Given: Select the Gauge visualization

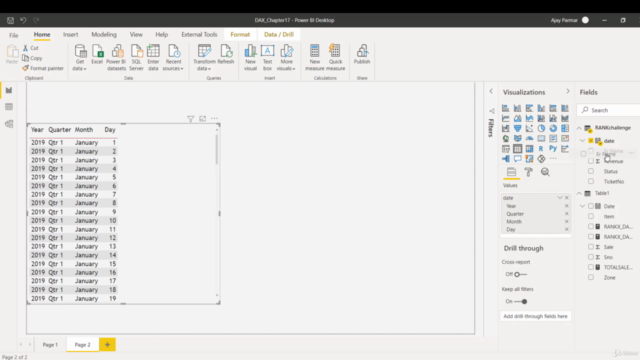Looking at the screenshot, I should [529, 139].
